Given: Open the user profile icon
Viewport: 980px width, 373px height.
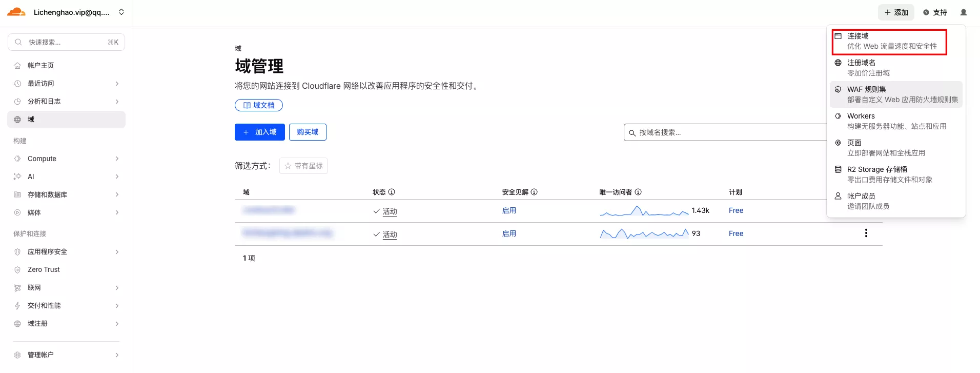Looking at the screenshot, I should tap(963, 12).
